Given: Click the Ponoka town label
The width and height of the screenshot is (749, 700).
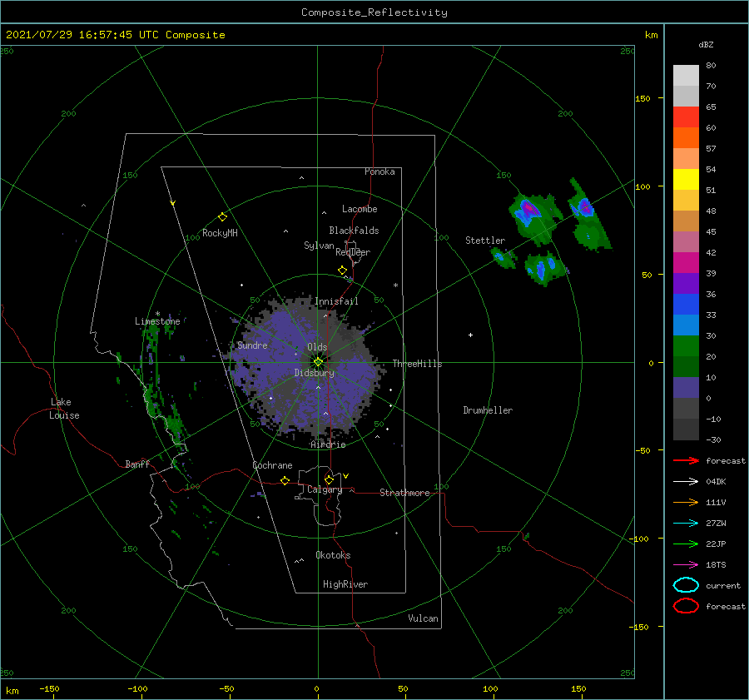Looking at the screenshot, I should (x=379, y=171).
